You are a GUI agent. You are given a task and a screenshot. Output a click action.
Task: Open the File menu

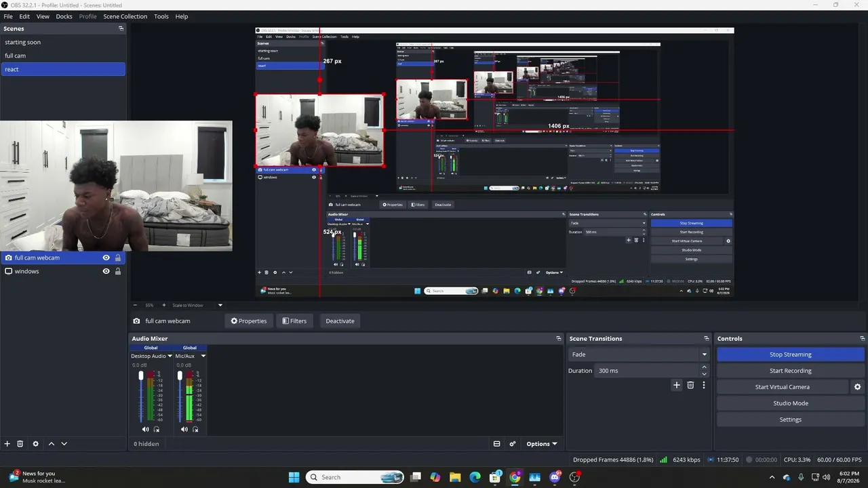pyautogui.click(x=8, y=16)
